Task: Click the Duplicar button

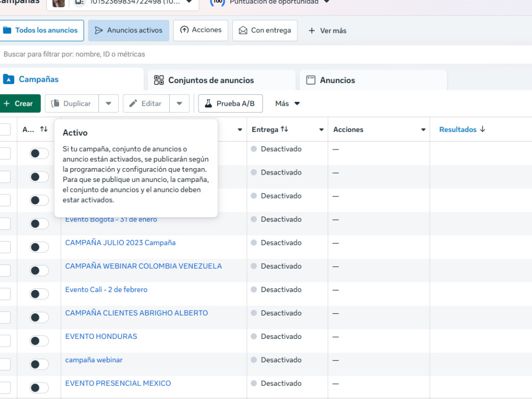Action: (72, 104)
